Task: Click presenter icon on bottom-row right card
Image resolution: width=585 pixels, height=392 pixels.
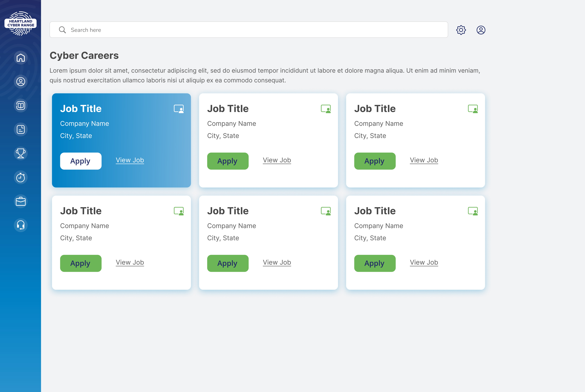Action: click(x=473, y=211)
